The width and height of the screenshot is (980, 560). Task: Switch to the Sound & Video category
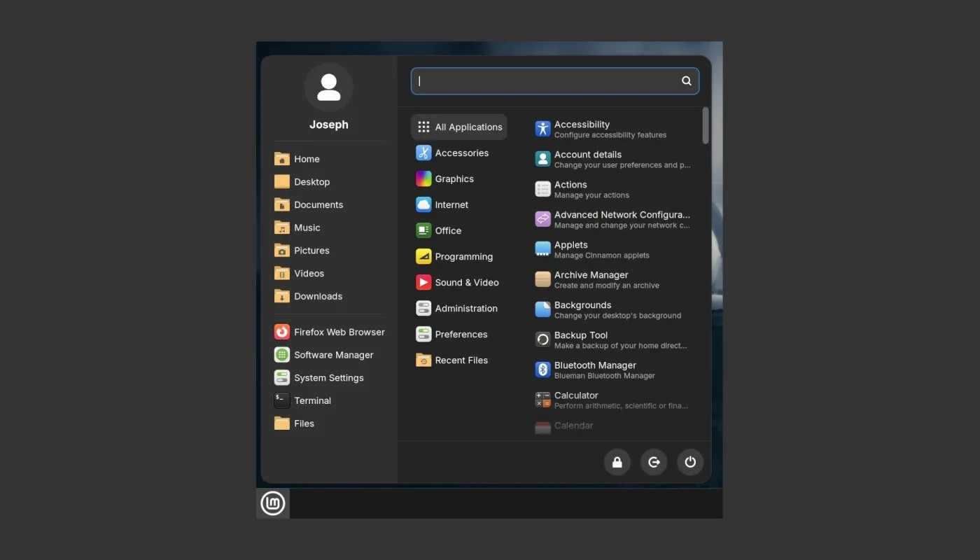[466, 282]
